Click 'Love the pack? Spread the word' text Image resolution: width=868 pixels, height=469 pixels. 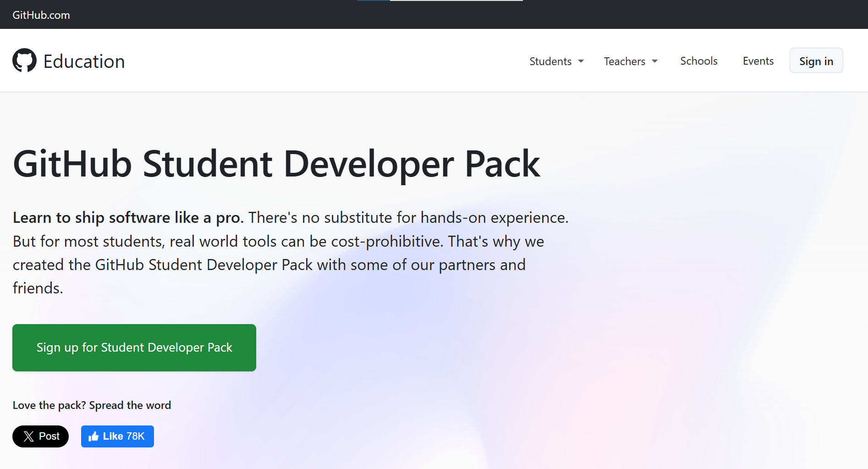pos(92,405)
